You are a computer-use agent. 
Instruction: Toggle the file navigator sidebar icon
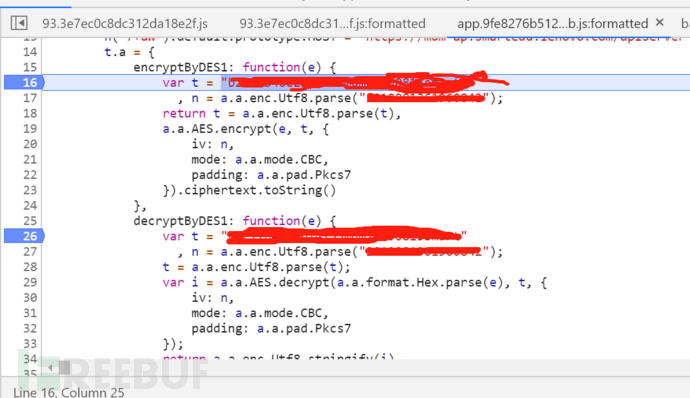click(19, 23)
